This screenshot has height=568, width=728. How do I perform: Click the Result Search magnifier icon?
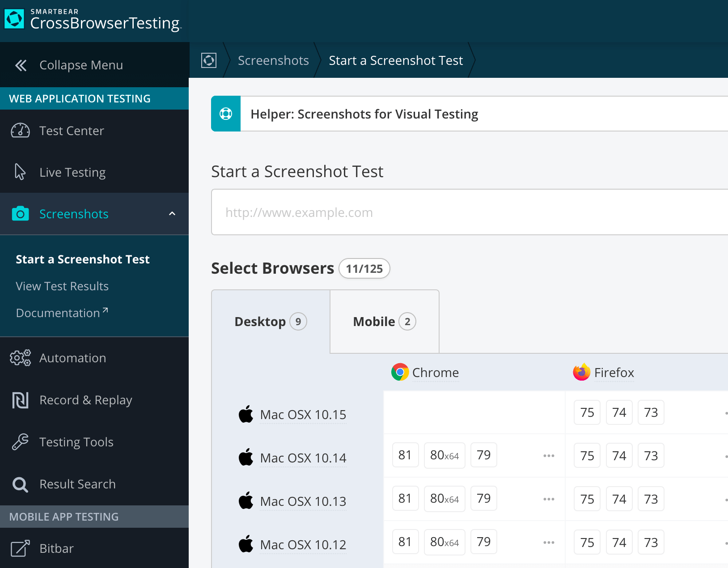[x=20, y=484]
